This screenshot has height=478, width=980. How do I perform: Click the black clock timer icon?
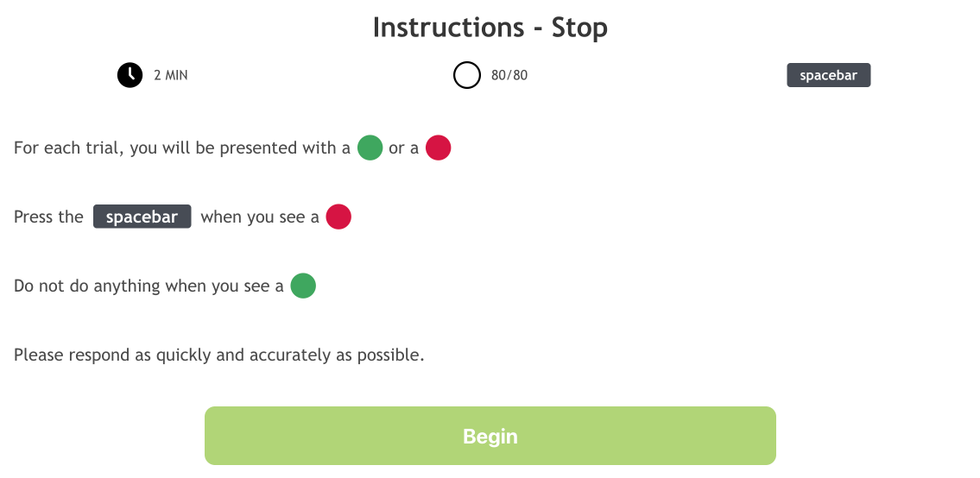[x=130, y=75]
